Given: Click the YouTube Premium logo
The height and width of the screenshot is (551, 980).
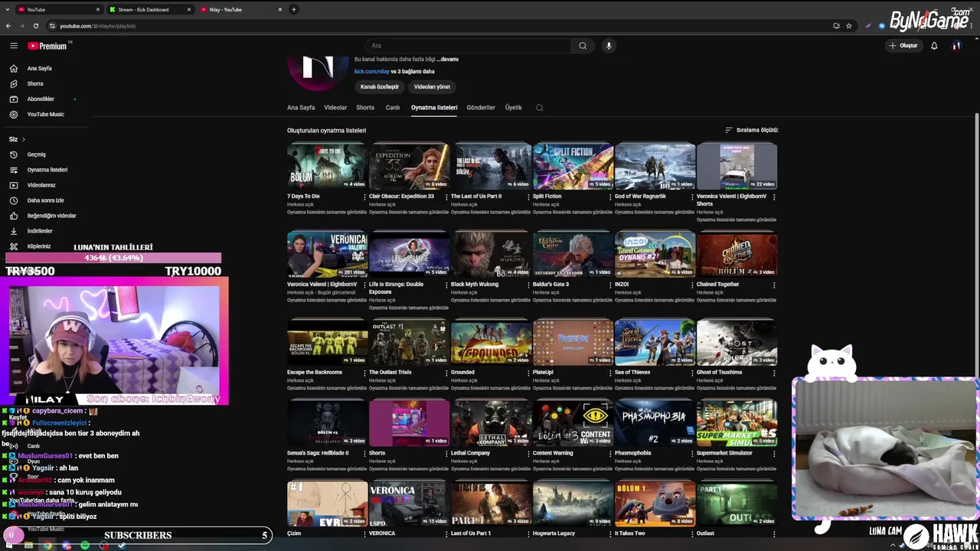Looking at the screenshot, I should pos(47,46).
